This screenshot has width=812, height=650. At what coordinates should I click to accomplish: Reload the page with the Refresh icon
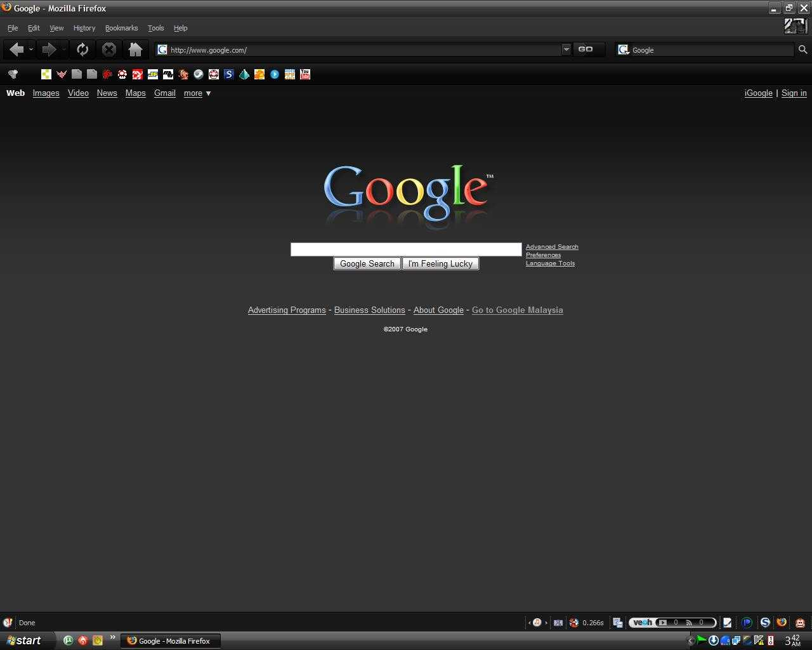82,50
